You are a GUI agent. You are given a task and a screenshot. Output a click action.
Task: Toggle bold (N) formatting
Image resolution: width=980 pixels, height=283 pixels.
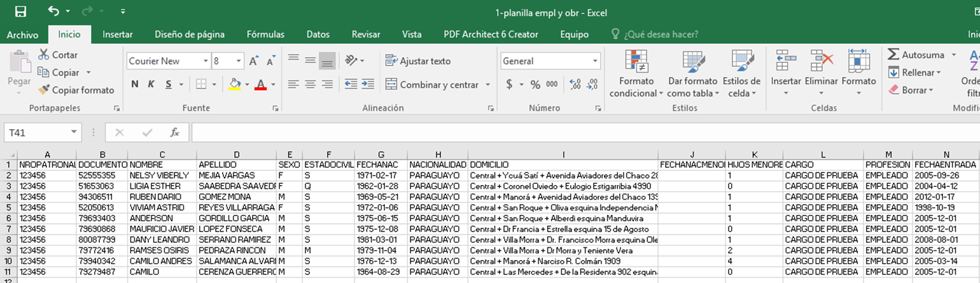[135, 84]
